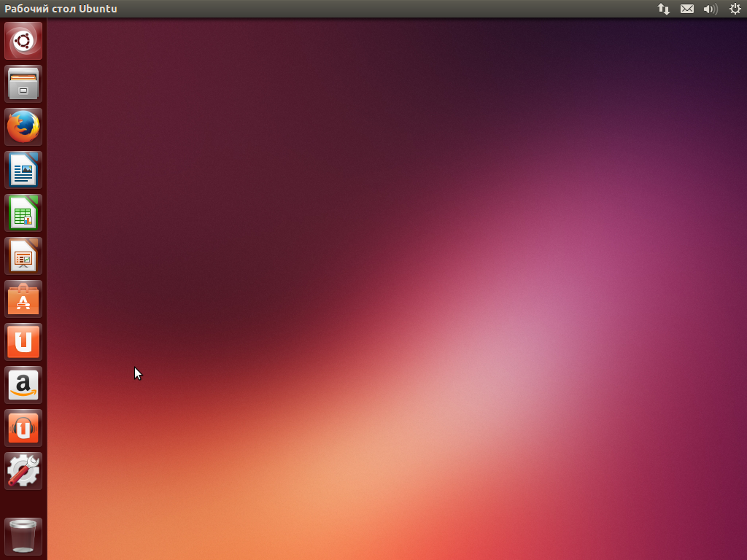Open LibreOffice Writer

(23, 170)
